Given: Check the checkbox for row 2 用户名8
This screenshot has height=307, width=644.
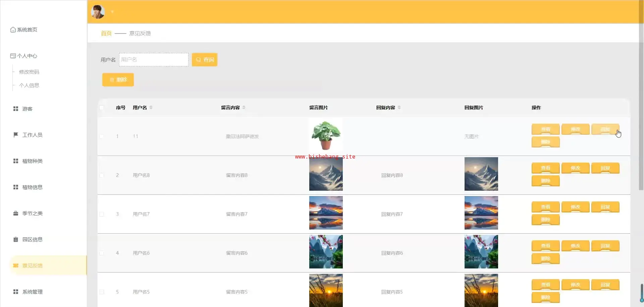Looking at the screenshot, I should (x=102, y=175).
